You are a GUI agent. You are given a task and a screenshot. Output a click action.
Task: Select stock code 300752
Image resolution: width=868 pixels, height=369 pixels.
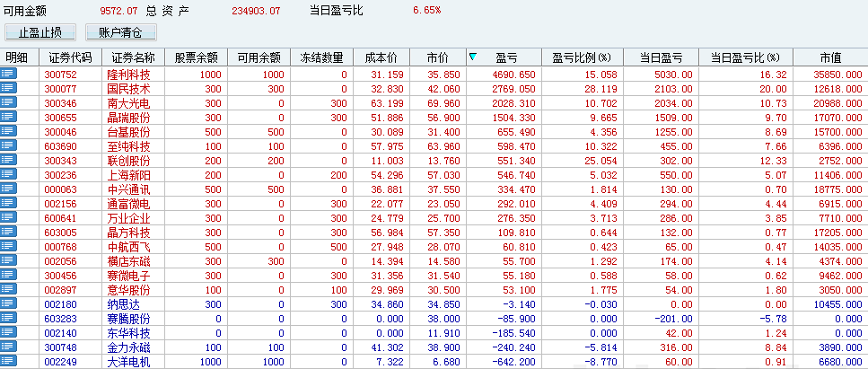pyautogui.click(x=61, y=75)
